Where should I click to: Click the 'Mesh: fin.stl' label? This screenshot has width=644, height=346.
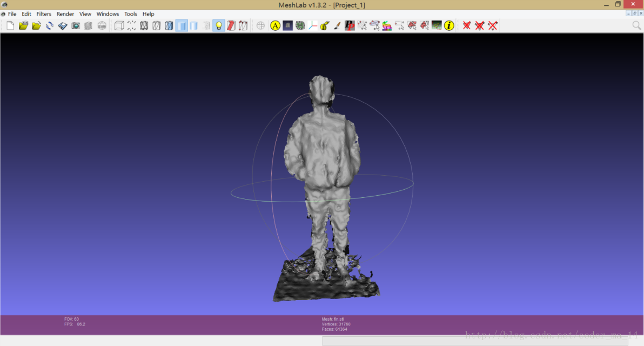pos(333,319)
